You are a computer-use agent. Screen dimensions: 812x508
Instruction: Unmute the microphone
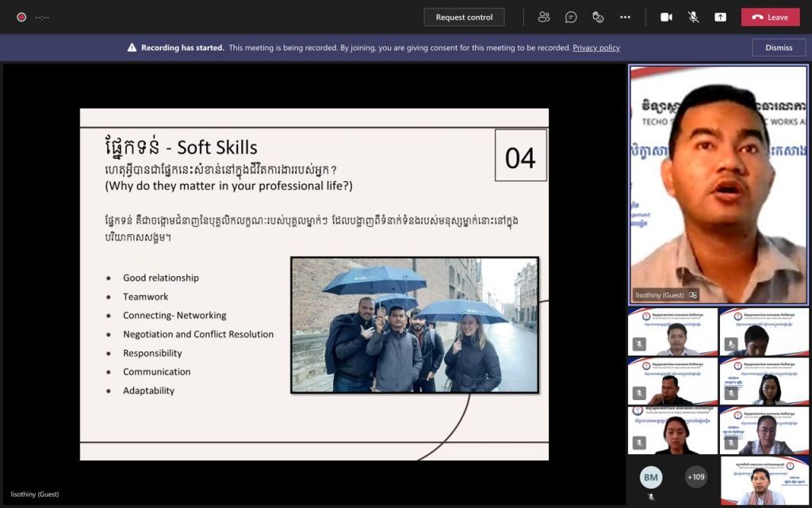693,17
